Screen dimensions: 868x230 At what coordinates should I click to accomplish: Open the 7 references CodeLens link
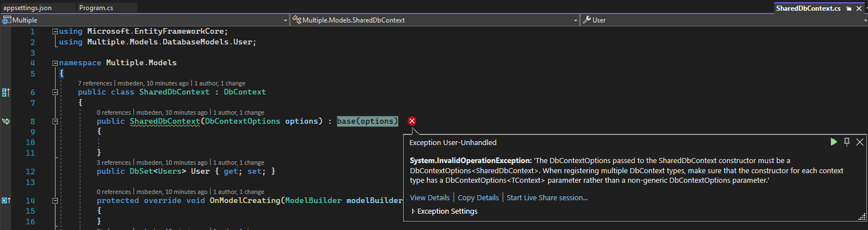click(x=95, y=83)
